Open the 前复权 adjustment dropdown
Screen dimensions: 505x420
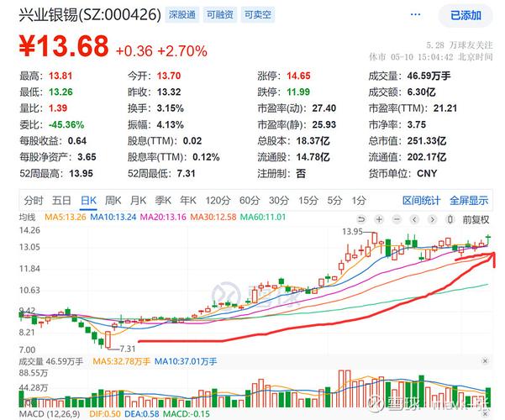pyautogui.click(x=476, y=220)
